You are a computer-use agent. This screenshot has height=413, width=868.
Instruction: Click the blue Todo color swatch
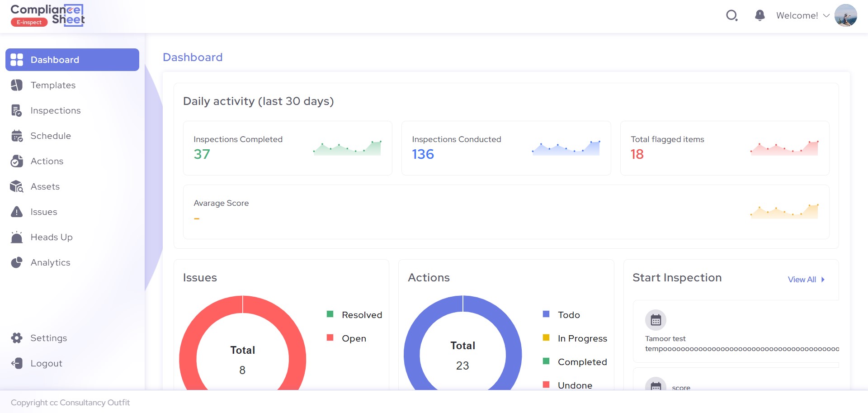click(546, 314)
